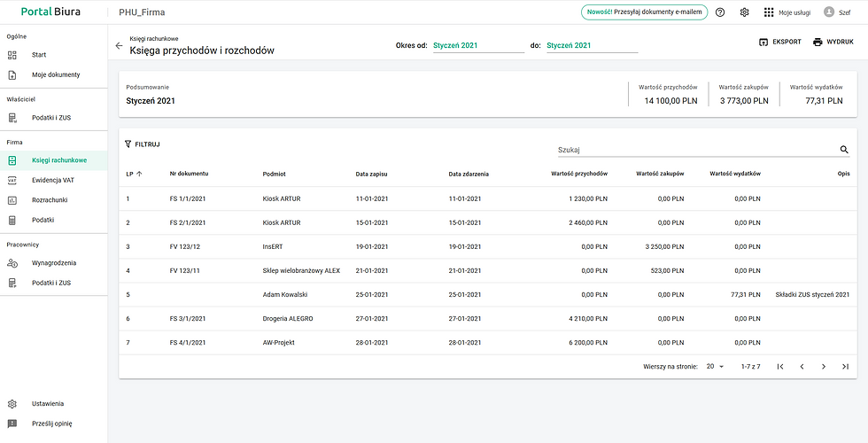Click the 3 250,00 PLN purchase value
This screenshot has width=868, height=443.
click(x=664, y=247)
